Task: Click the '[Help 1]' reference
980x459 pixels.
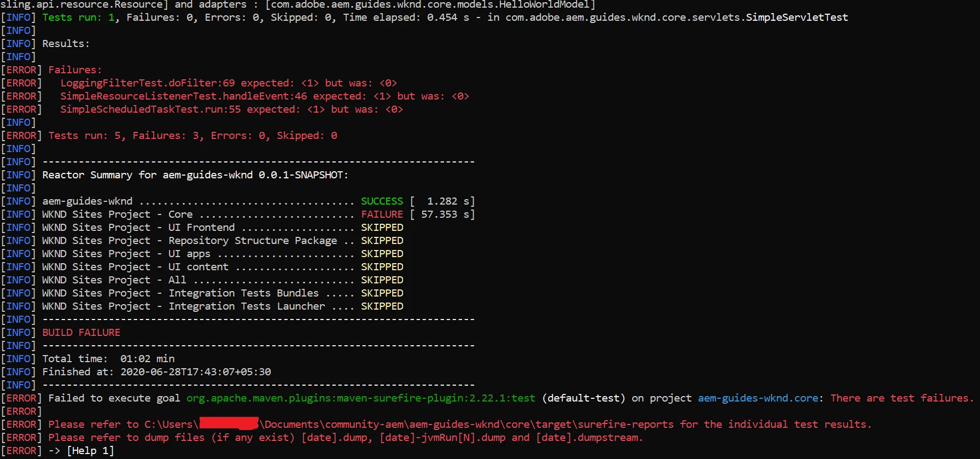Action: 90,451
